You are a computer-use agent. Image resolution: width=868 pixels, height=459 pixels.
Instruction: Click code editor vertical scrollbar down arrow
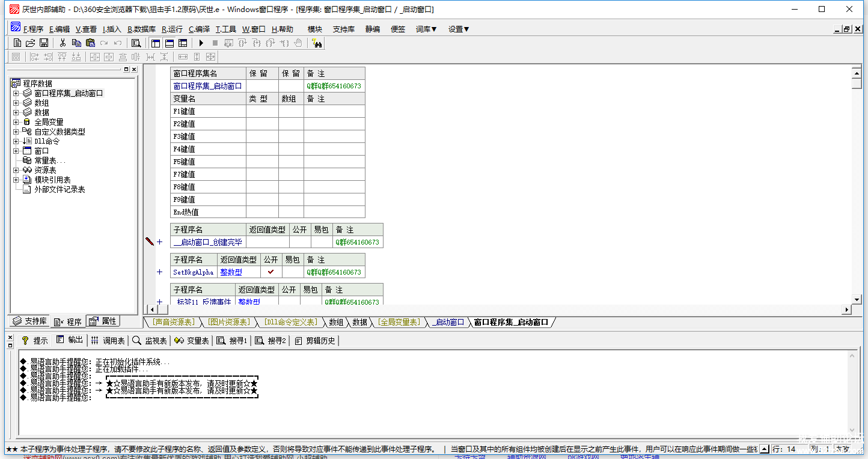point(858,299)
